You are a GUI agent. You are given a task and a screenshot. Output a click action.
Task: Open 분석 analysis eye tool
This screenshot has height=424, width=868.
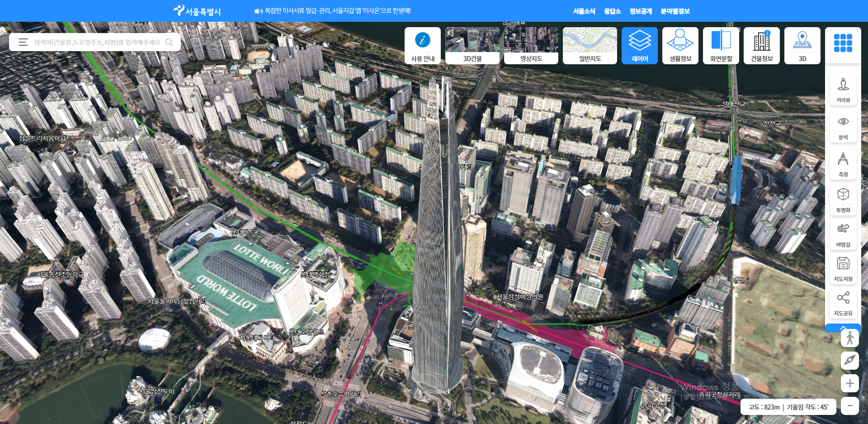pos(843,127)
